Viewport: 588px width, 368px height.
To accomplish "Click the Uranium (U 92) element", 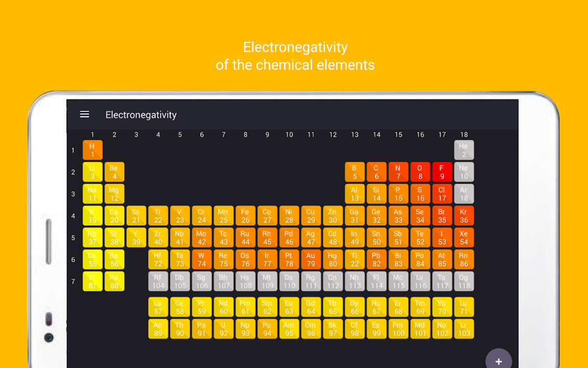I will [x=223, y=329].
